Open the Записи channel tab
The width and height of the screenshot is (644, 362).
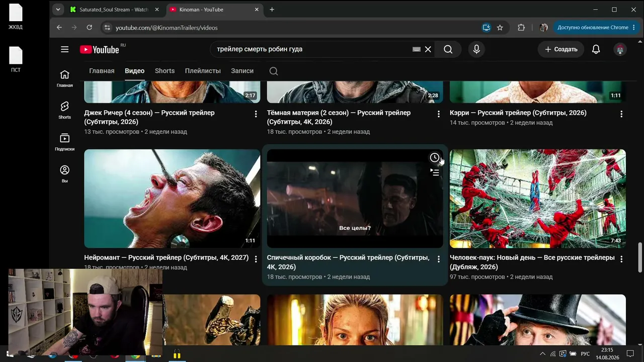pyautogui.click(x=242, y=71)
